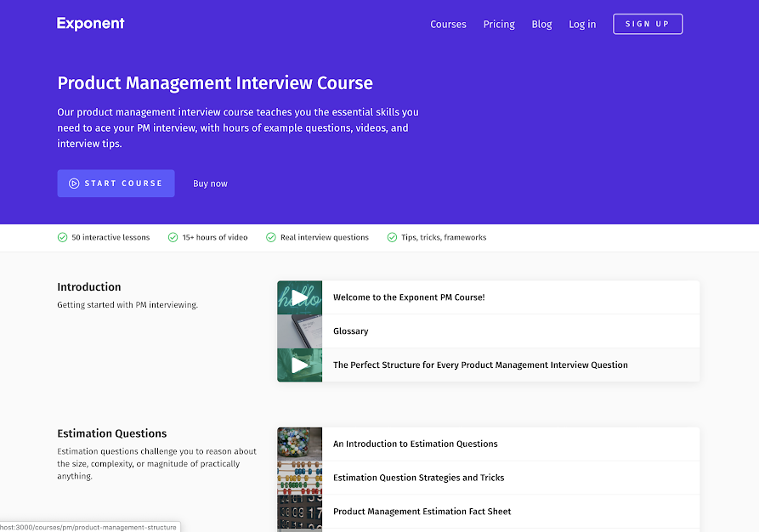
Task: Click the checkmark icon beside Tips, tricks, frameworks
Action: pyautogui.click(x=392, y=237)
